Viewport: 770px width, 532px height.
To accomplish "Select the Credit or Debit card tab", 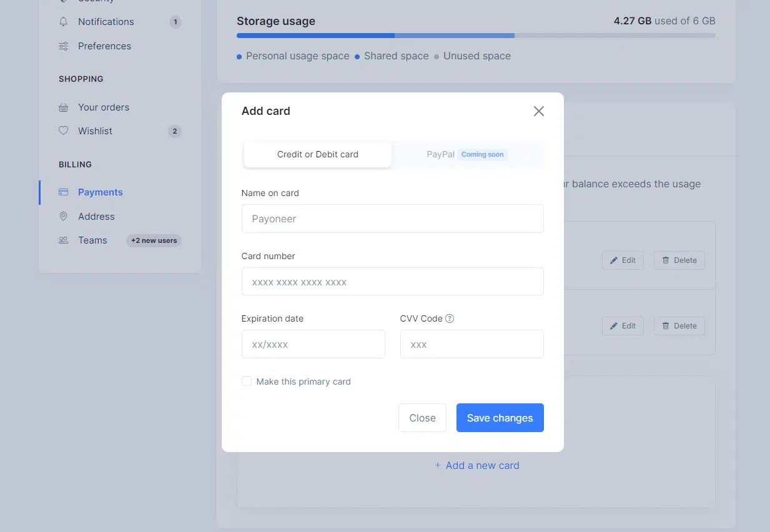I will point(317,154).
